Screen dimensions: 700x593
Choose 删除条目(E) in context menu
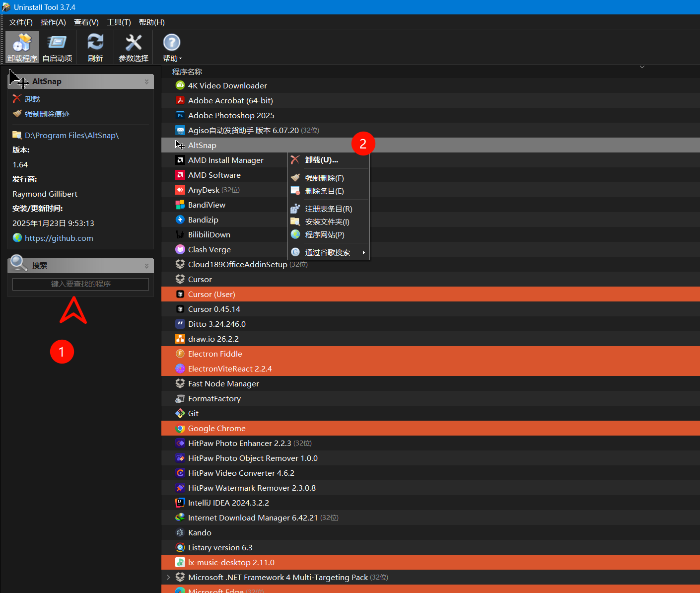point(329,191)
